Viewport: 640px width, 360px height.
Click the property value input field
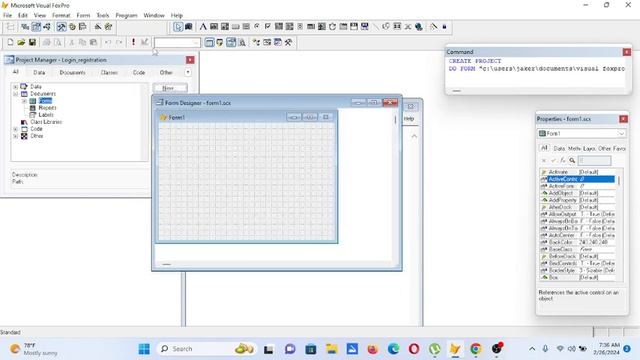pyautogui.click(x=594, y=160)
